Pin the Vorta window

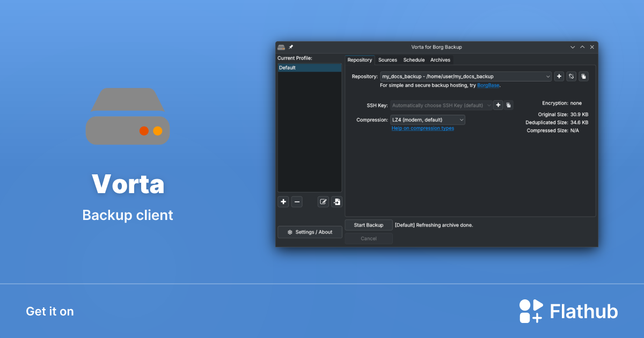[x=290, y=47]
